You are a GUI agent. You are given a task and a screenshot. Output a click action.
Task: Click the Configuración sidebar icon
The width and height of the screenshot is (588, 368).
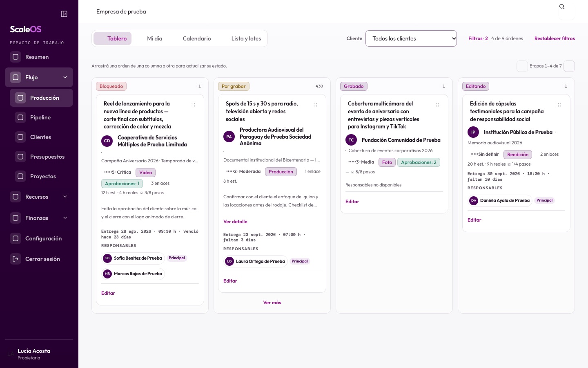(x=16, y=238)
